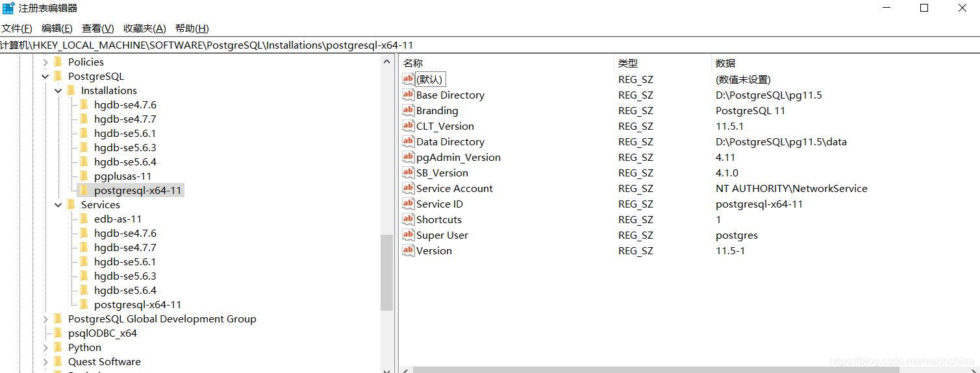
Task: Click the PostgreSQL 11 Branding data value
Action: 751,110
